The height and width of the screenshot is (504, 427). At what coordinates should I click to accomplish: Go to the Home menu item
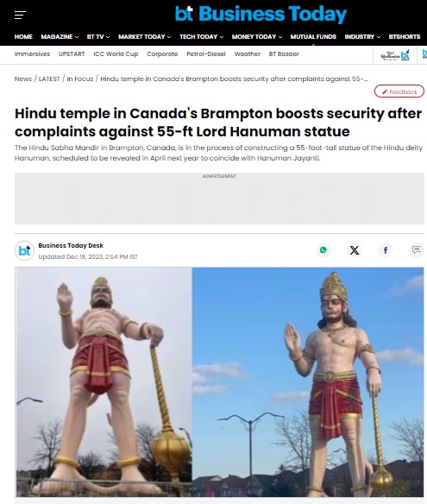click(x=23, y=36)
